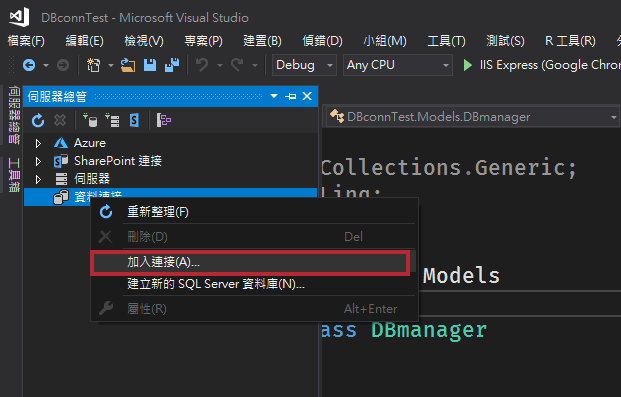Close the 伺服器總管 panel

(x=307, y=96)
